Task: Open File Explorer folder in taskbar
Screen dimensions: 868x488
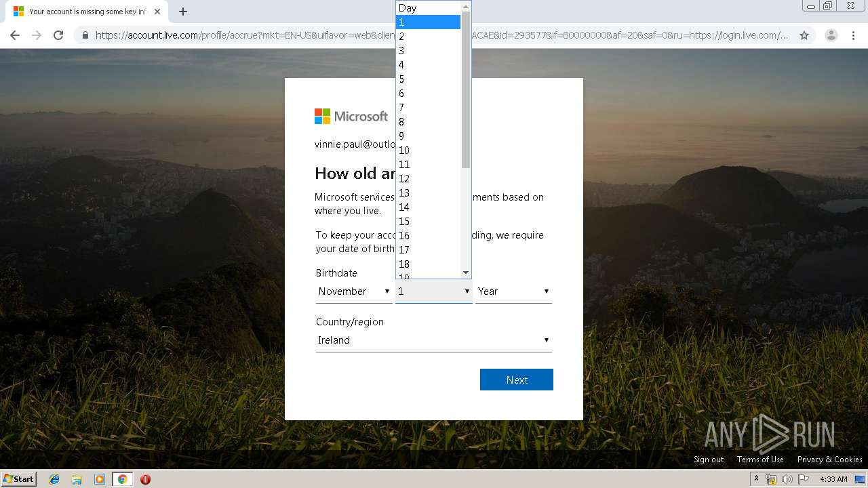Action: click(x=77, y=479)
